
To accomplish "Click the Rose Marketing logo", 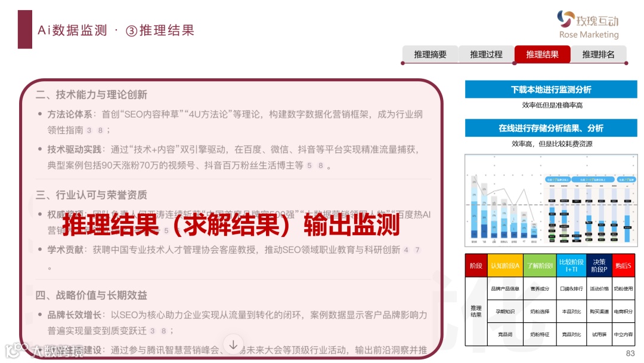I will coord(589,24).
